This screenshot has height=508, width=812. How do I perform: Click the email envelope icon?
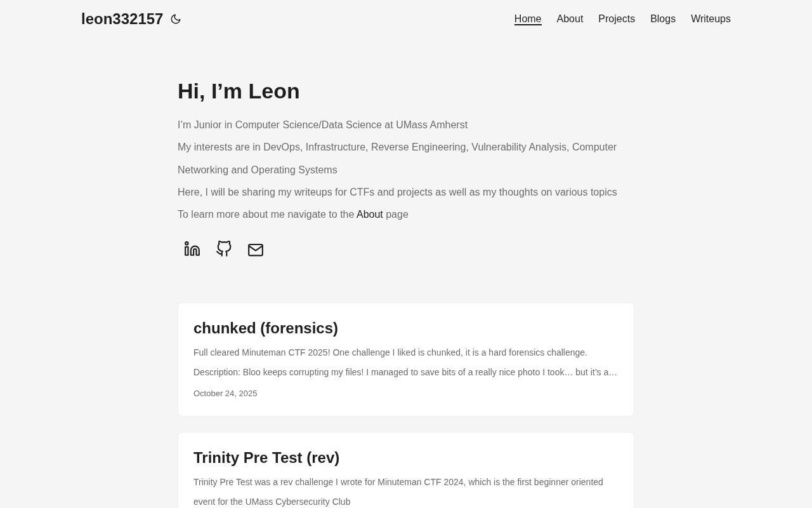coord(256,250)
